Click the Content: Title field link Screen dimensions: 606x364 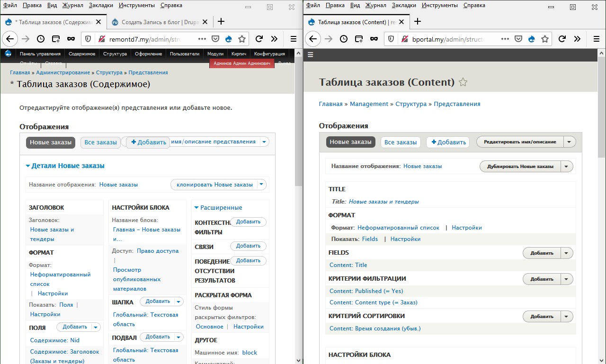click(348, 265)
